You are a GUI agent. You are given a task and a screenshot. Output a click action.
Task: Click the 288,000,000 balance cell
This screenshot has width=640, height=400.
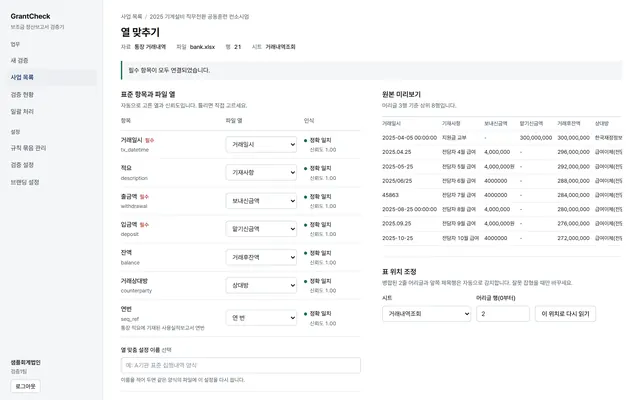pos(573,181)
